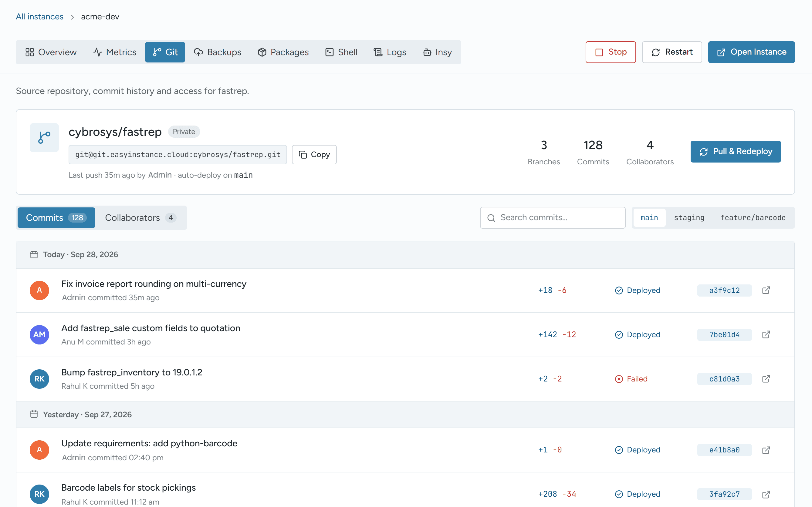The height and width of the screenshot is (507, 812).
Task: Open external link for commit a3f9c12
Action: (x=766, y=290)
